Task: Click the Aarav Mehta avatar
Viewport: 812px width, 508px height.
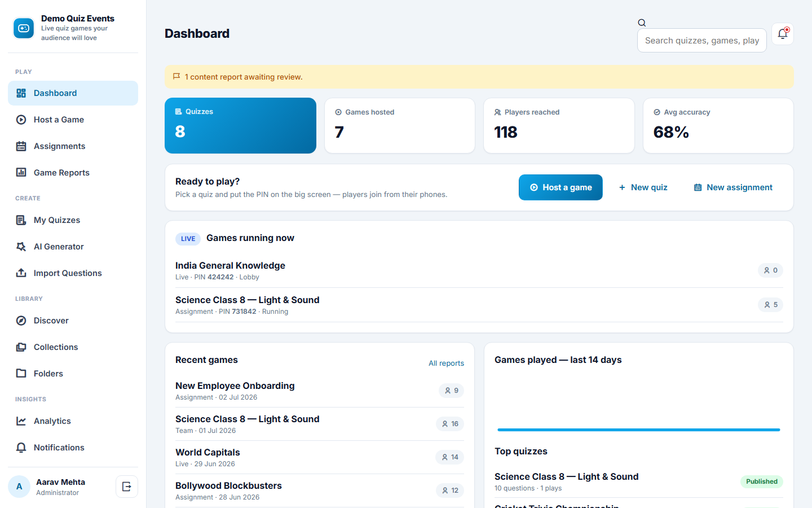Action: [19, 487]
